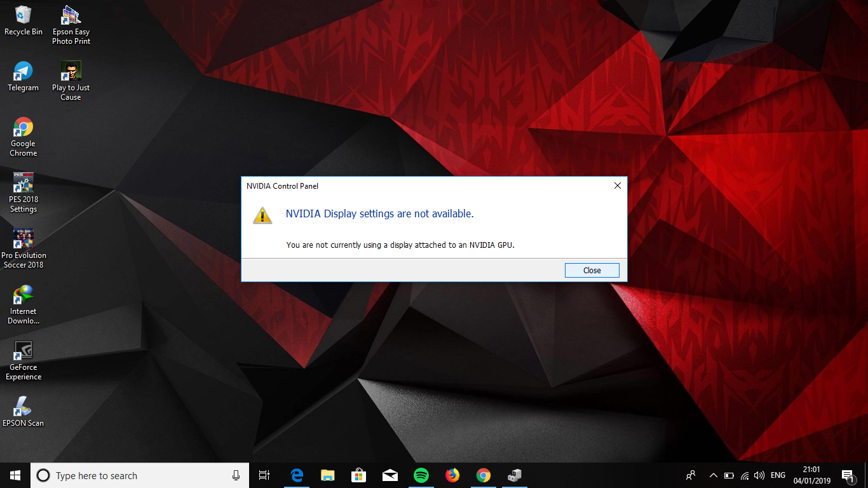Screen dimensions: 868x488
Task: Select the EPSON Scan desktop shortcut
Action: pos(24,411)
